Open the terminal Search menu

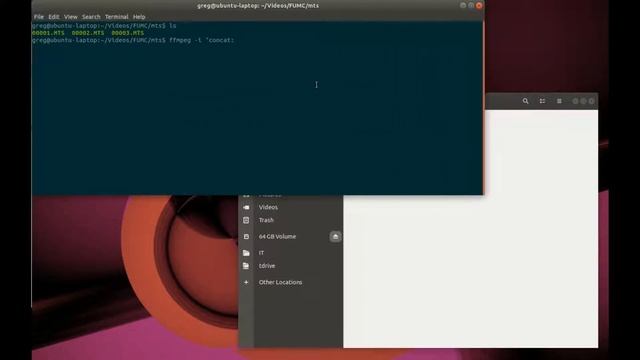tap(91, 17)
